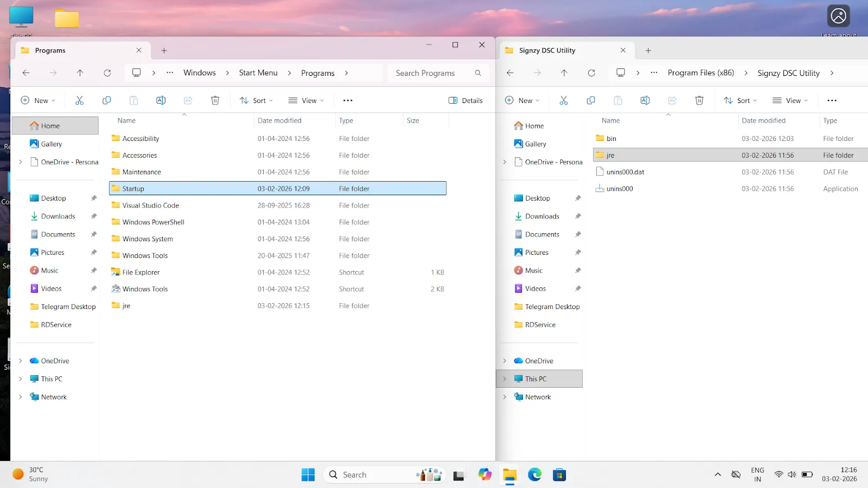868x488 pixels.
Task: Click Copy icon in Programs window toolbar
Action: point(106,100)
